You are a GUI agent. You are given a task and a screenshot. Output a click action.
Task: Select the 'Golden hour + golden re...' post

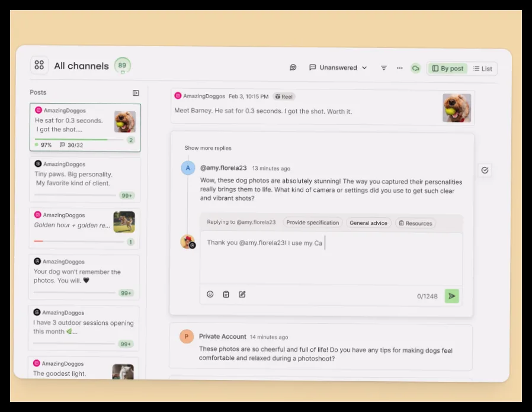click(84, 228)
